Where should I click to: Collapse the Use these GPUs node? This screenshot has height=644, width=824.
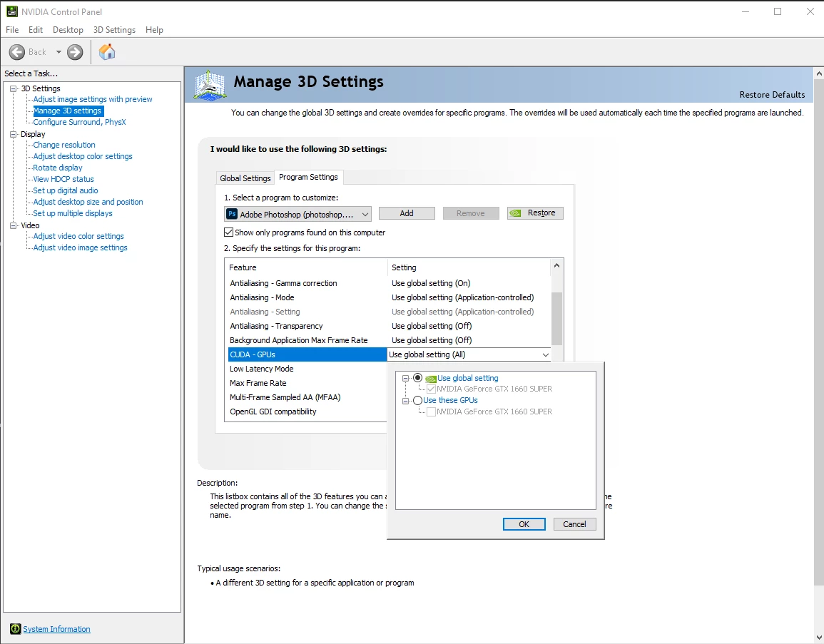[x=405, y=401]
